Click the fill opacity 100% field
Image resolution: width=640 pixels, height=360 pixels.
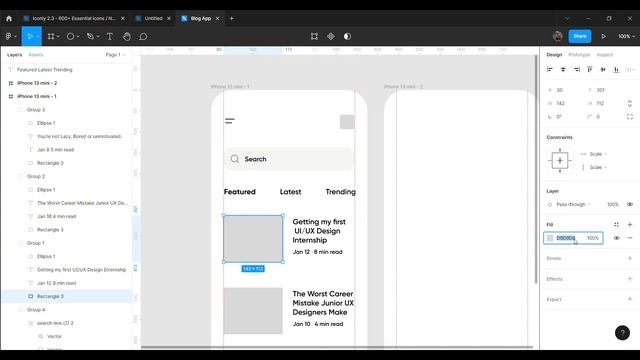tap(593, 238)
